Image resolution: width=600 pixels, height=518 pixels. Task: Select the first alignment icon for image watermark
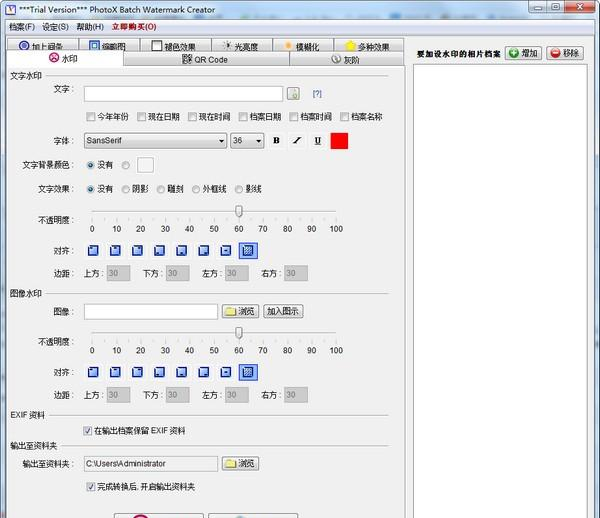pos(93,372)
